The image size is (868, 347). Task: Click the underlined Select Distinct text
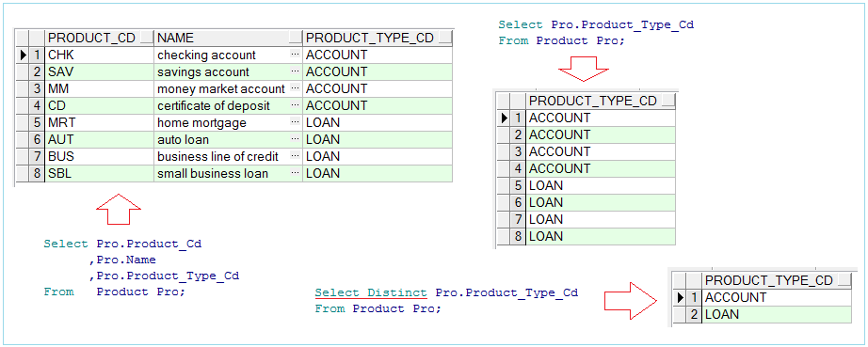[371, 292]
